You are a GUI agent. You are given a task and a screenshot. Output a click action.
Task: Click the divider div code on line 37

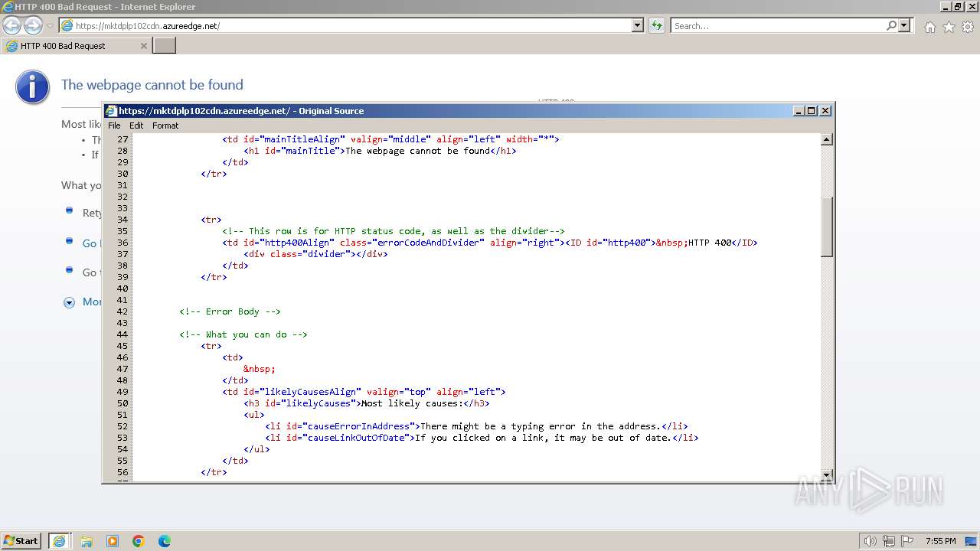tap(316, 254)
